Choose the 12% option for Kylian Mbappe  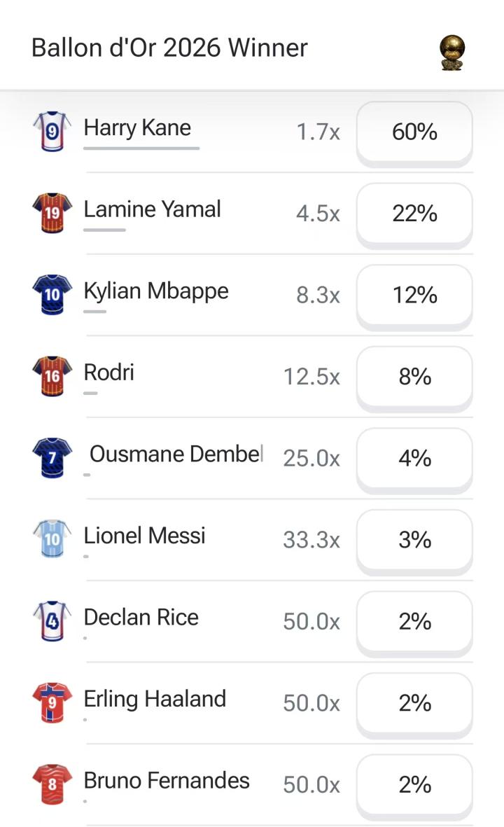414,296
